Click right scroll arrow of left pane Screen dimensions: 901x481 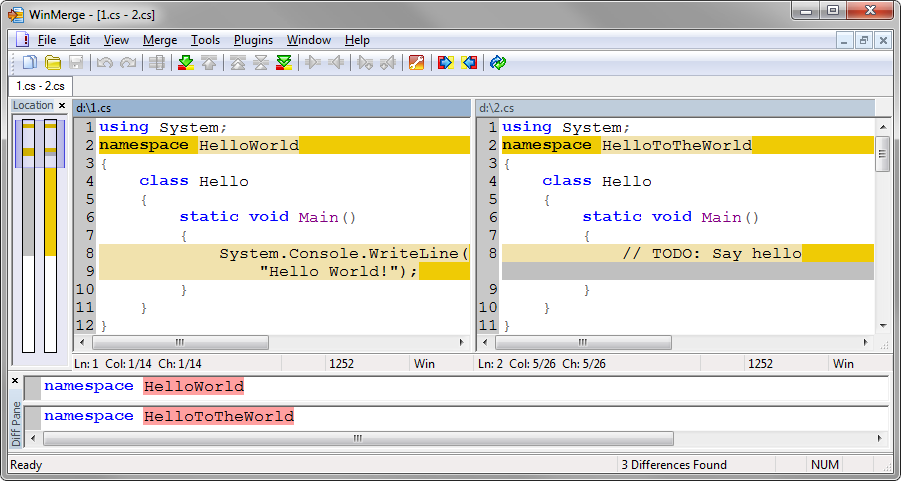click(x=461, y=343)
